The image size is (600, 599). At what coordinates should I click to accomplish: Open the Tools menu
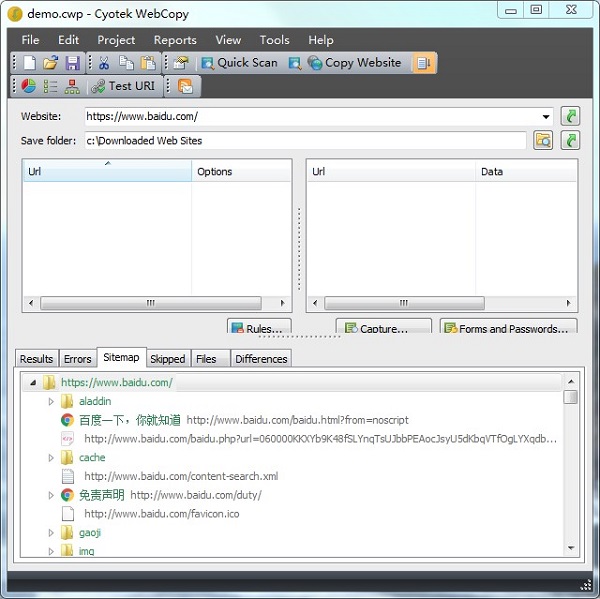pos(274,40)
